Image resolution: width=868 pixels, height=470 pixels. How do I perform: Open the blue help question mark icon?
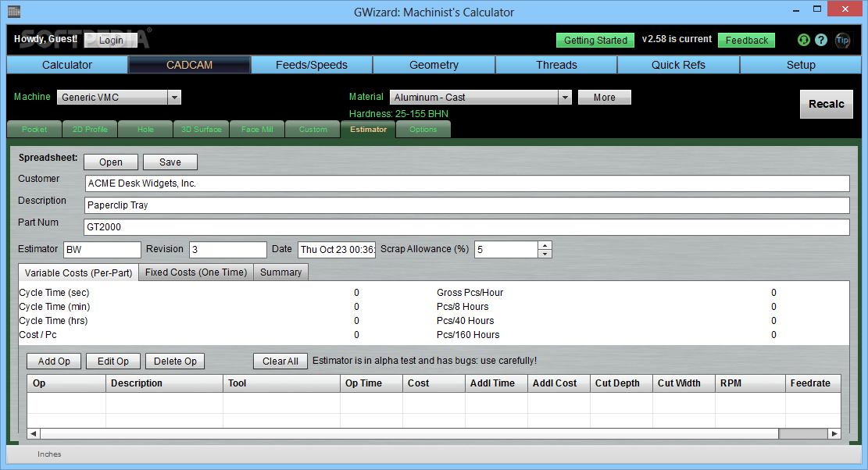point(821,40)
